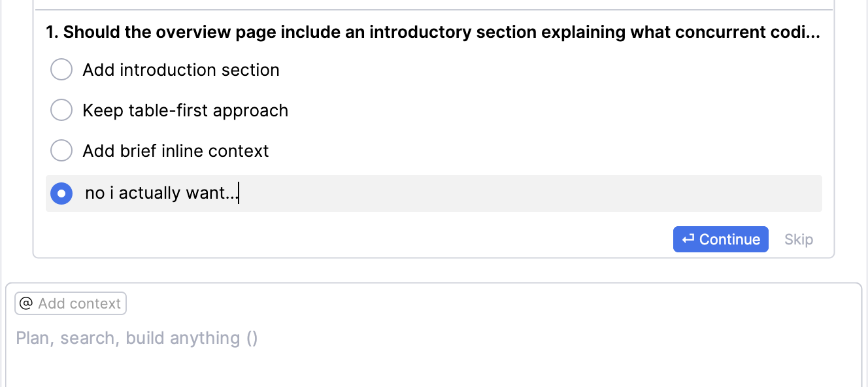The height and width of the screenshot is (387, 868).
Task: Click the truncated "concurrent codi..." question title
Action: [771, 31]
